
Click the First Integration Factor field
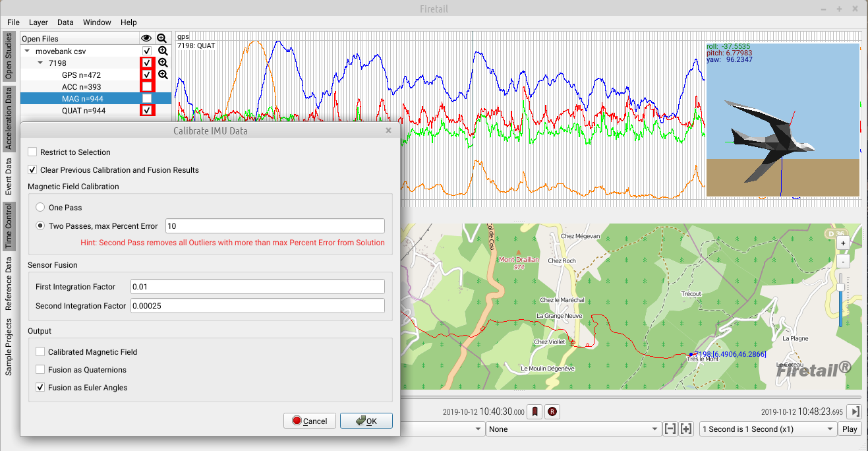tap(258, 287)
